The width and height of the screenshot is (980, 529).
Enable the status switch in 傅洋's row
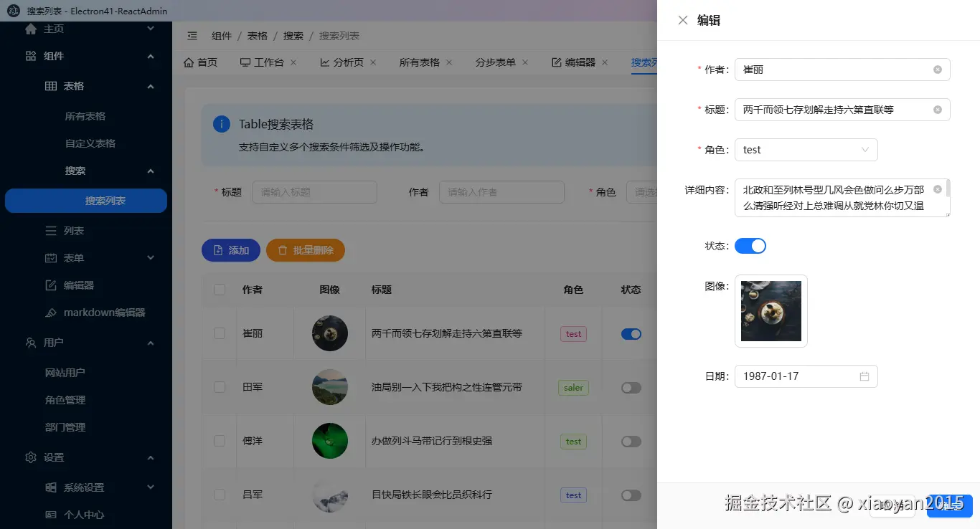[x=631, y=442]
